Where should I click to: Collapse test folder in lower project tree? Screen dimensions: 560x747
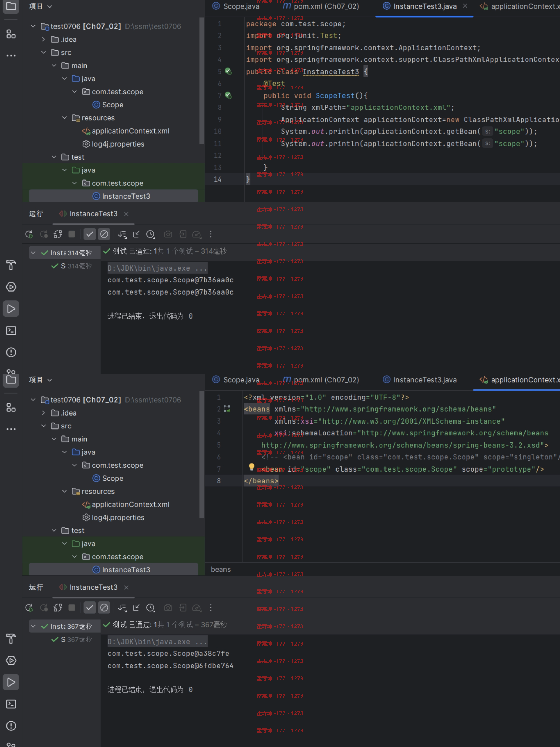click(54, 530)
